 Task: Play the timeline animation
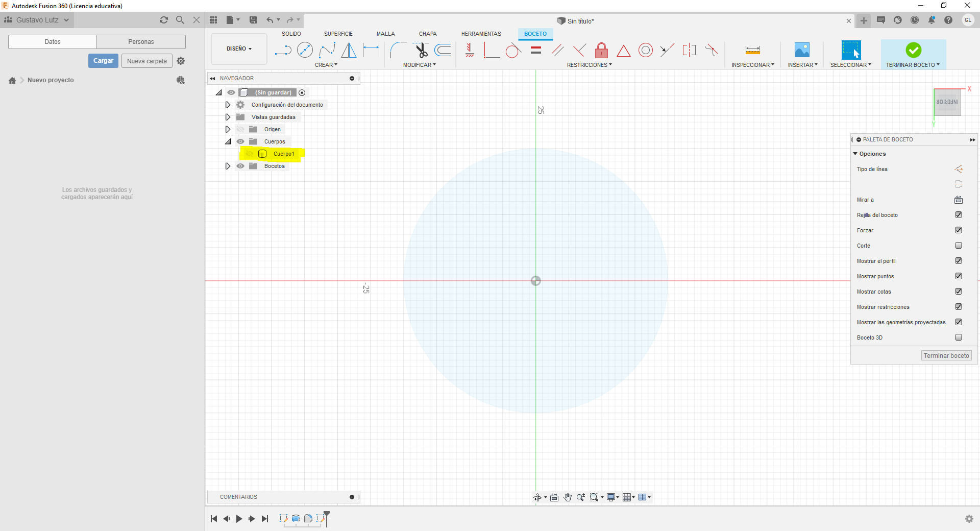pyautogui.click(x=239, y=519)
